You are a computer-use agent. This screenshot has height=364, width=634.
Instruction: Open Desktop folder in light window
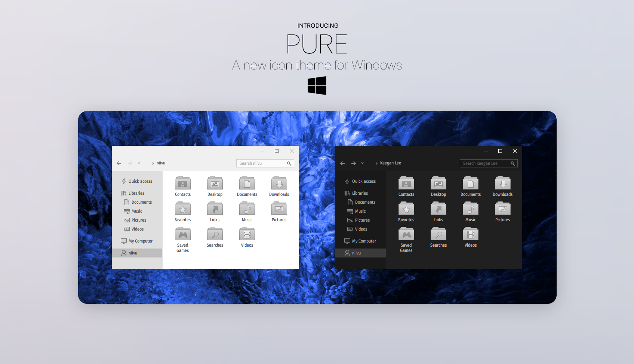tap(215, 186)
